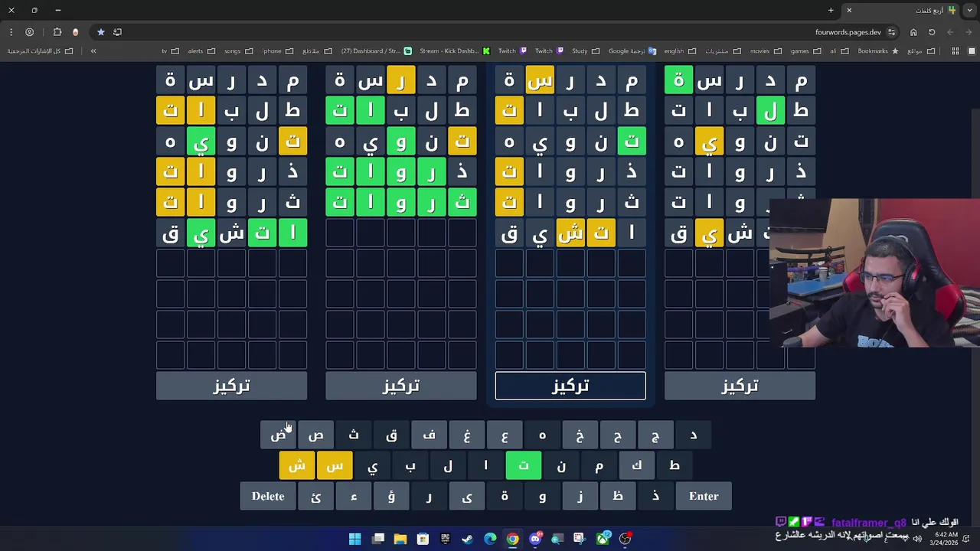Open the Apps grid shortcut in bookmarks bar
The image size is (980, 551).
point(955,51)
